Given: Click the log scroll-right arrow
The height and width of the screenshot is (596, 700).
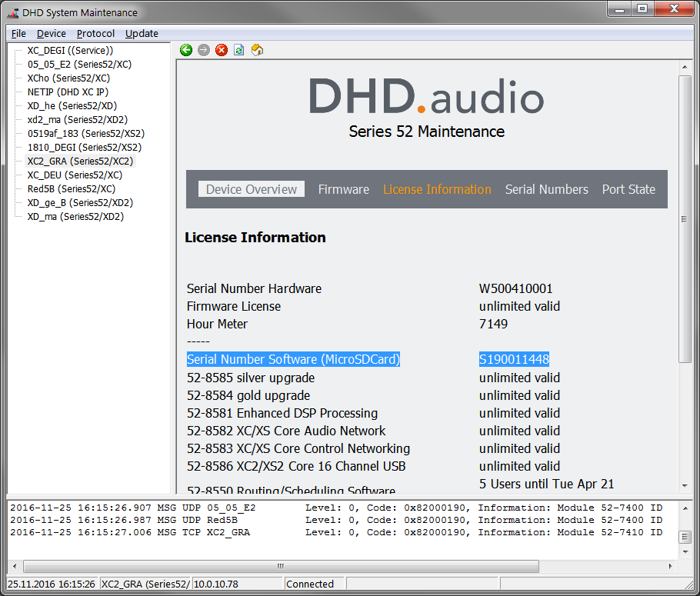Looking at the screenshot, I should tap(670, 566).
